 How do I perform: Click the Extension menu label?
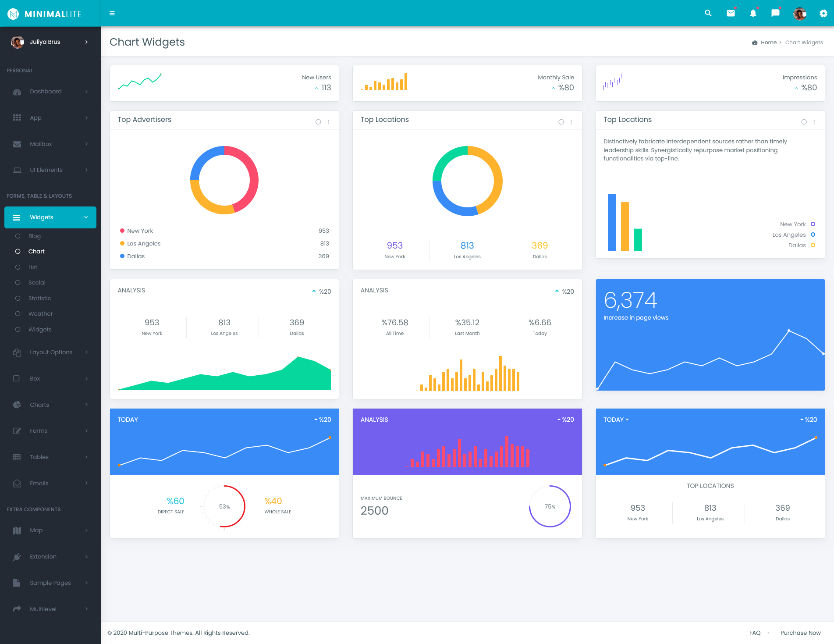43,557
